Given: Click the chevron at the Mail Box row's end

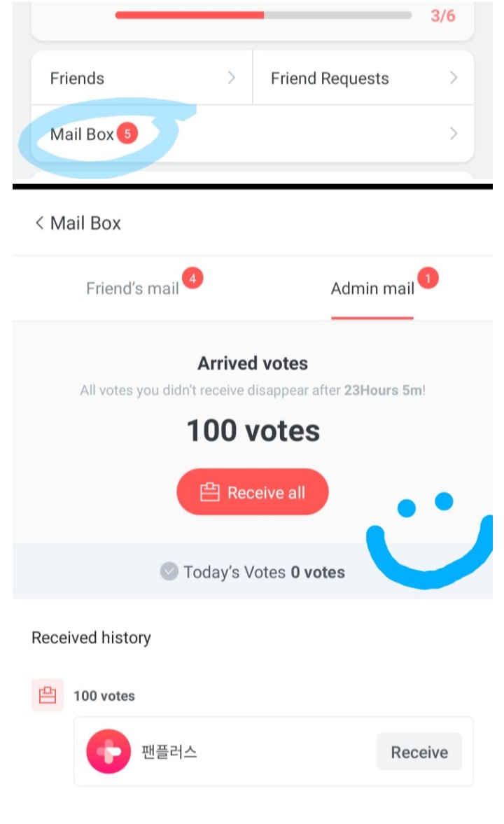Looking at the screenshot, I should click(x=454, y=134).
